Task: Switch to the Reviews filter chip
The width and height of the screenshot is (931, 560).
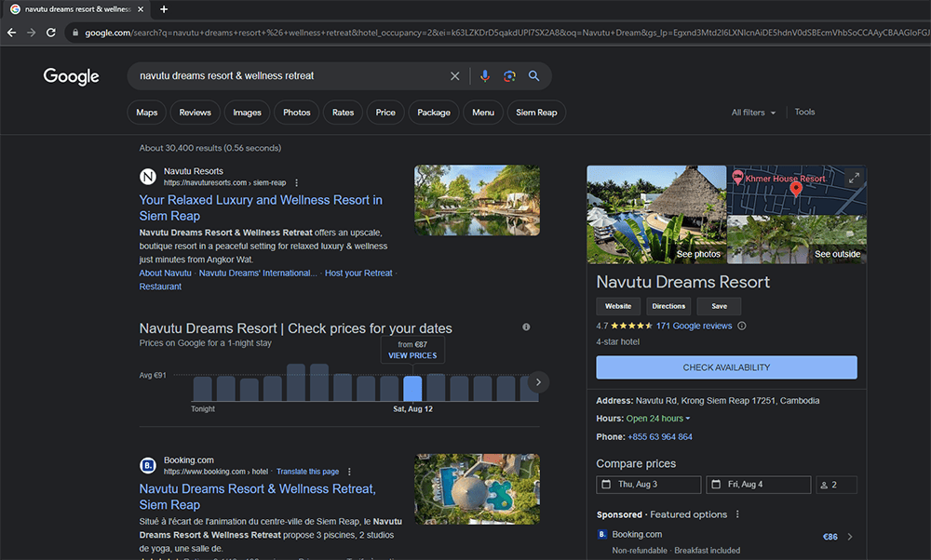Action: 195,112
